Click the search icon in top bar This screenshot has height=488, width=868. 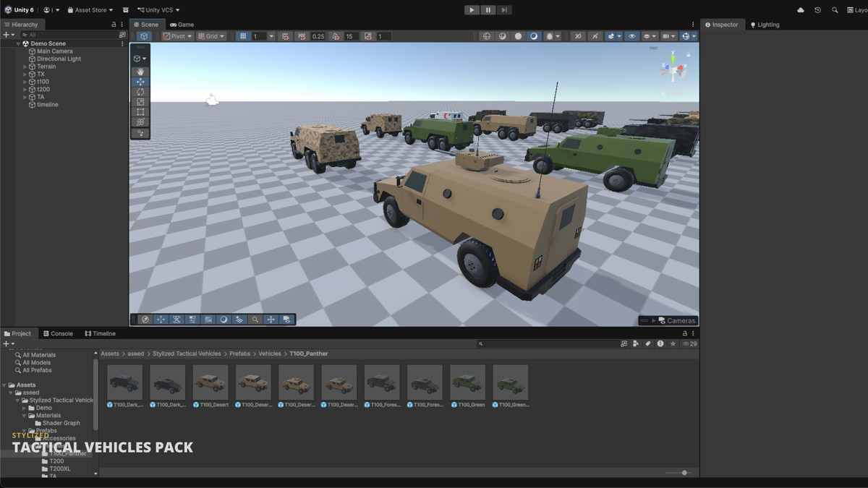pyautogui.click(x=835, y=10)
